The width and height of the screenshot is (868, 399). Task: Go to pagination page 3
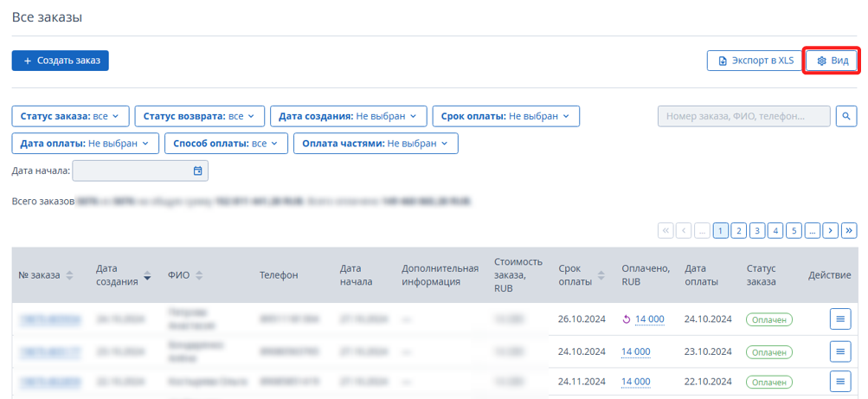pos(756,231)
